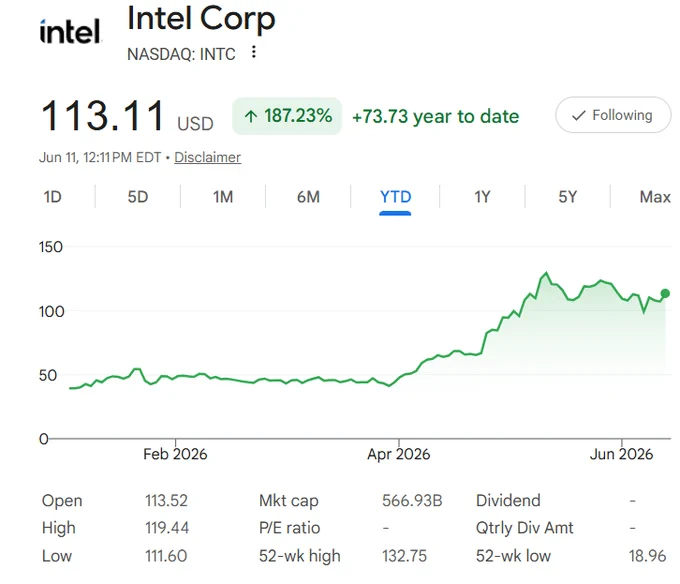Click the Mkt cap value 566.93B
The image size is (680, 584).
click(x=412, y=500)
